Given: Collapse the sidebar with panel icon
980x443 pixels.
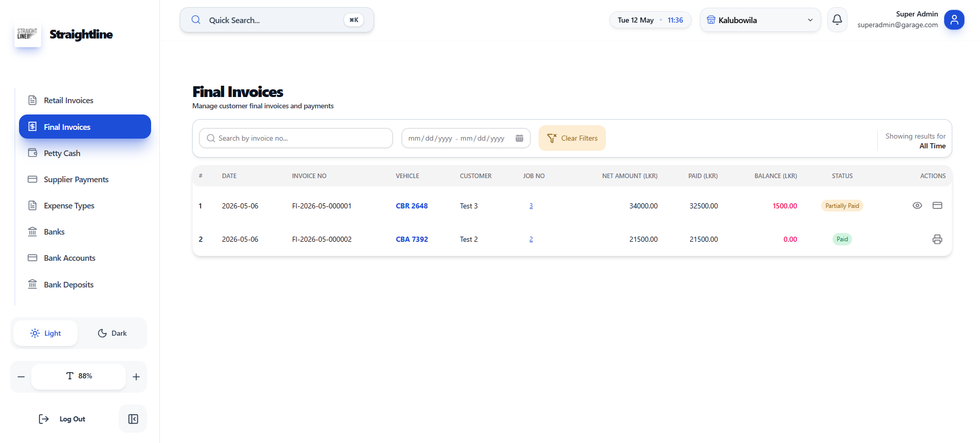Looking at the screenshot, I should coord(133,419).
